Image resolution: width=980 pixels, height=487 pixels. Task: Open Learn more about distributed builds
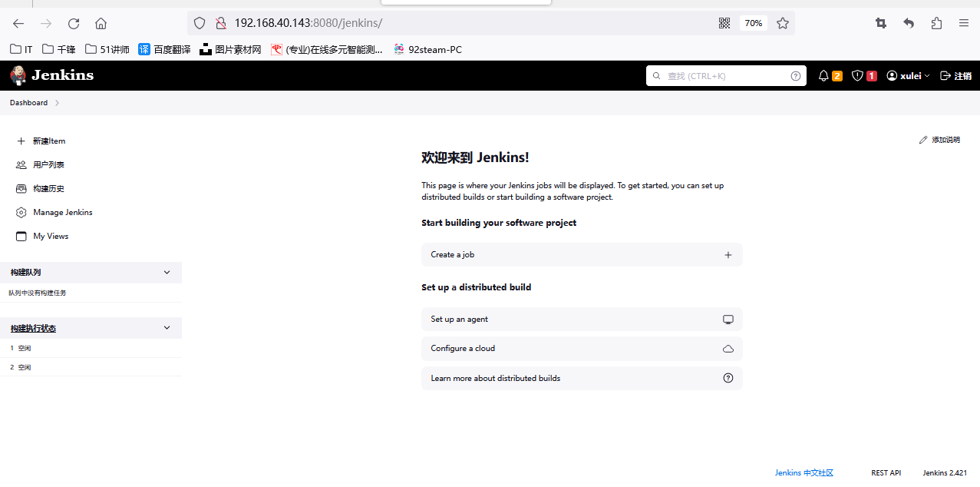click(x=582, y=379)
